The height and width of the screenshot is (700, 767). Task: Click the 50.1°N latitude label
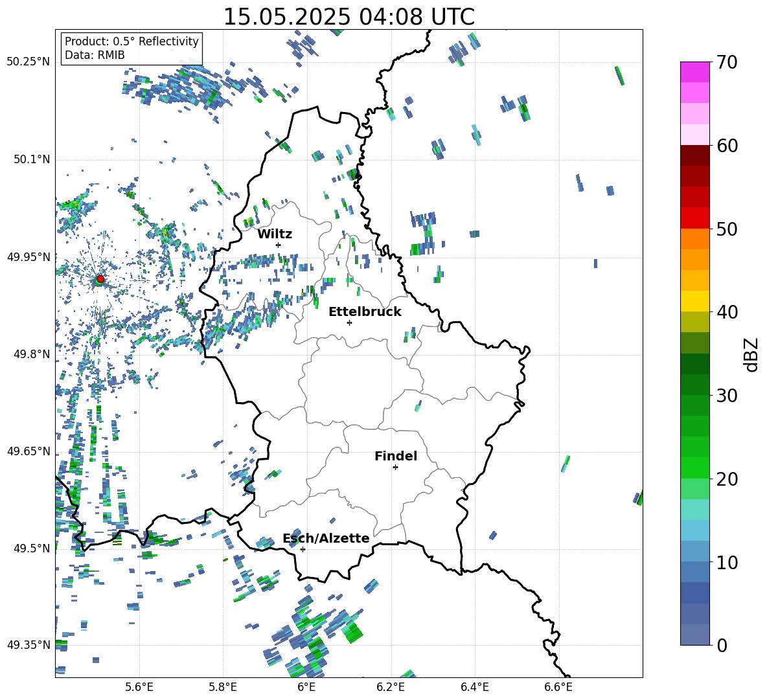[31, 159]
